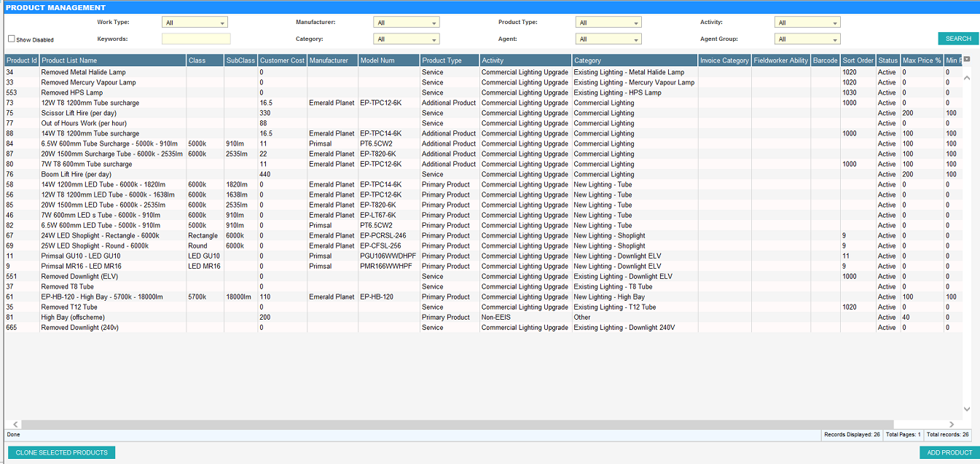Screen dimensions: 980x464
Task: Open the Agent Group dropdown
Action: click(x=807, y=39)
